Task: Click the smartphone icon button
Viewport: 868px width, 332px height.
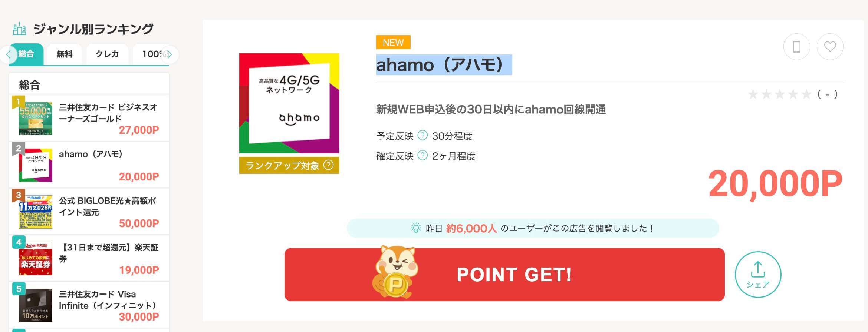Action: pyautogui.click(x=796, y=47)
